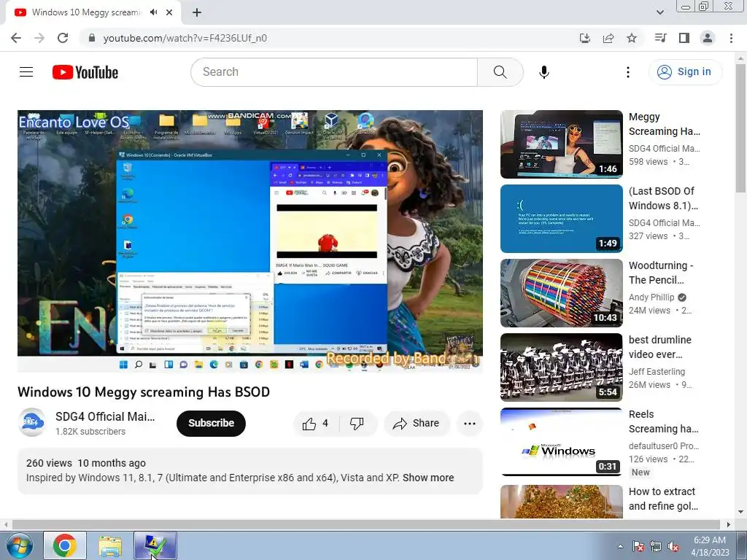
Task: Open the Chrome three-dot menu
Action: coord(731,38)
